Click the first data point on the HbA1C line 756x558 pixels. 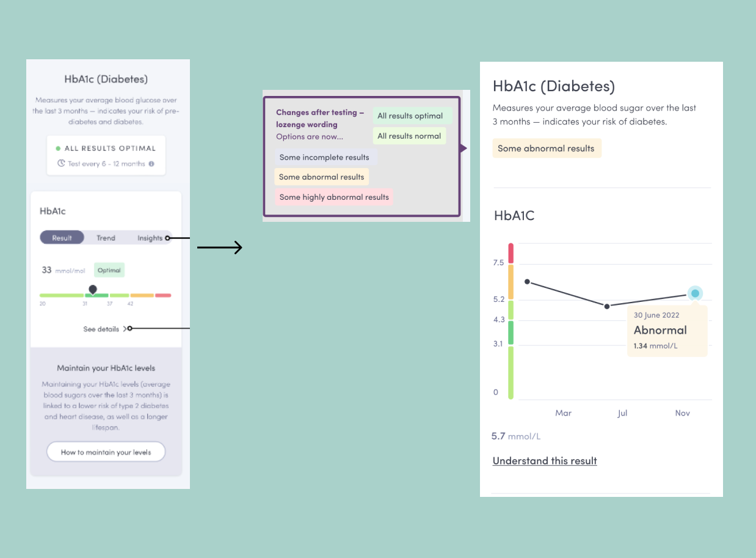coord(527,282)
